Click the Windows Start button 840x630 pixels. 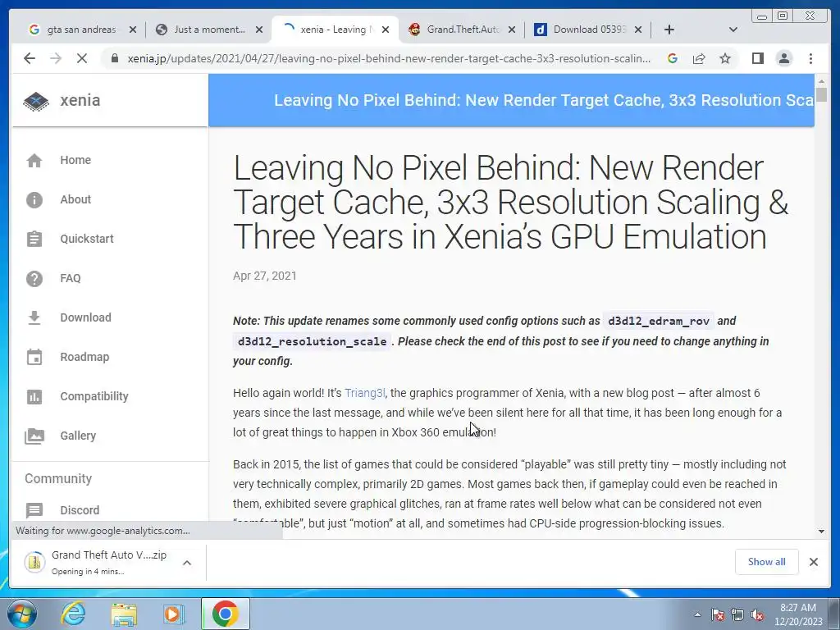21,614
